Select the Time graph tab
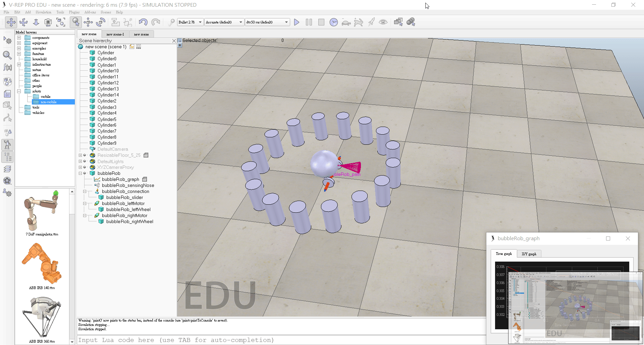 click(504, 254)
